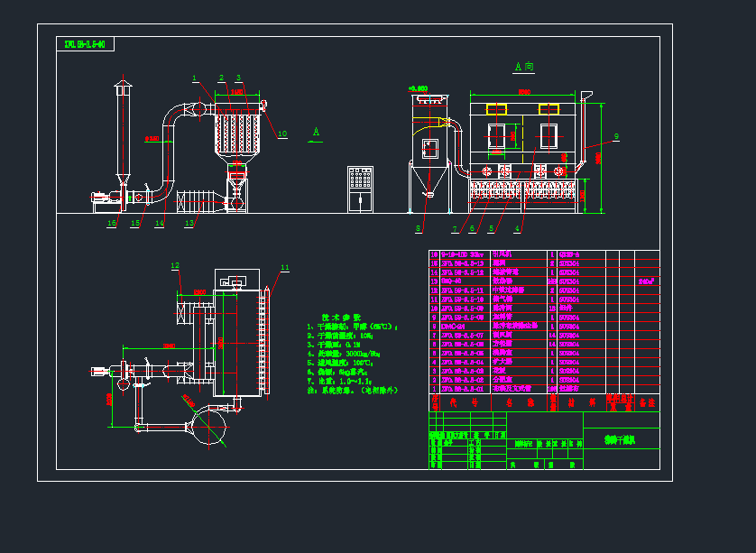Click the left yellow rectangle on dryer
Image resolution: width=756 pixels, height=553 pixels.
click(496, 109)
